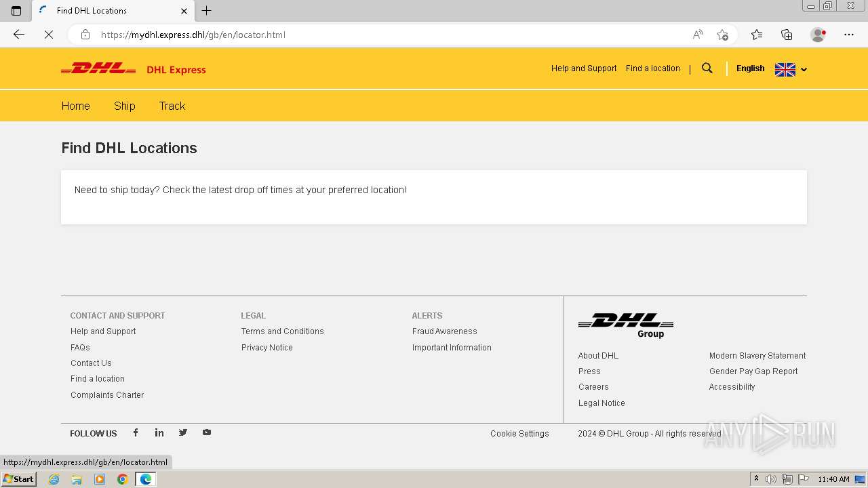The image size is (868, 488).
Task: Select the Find DHL Locations tab
Action: coord(113,11)
